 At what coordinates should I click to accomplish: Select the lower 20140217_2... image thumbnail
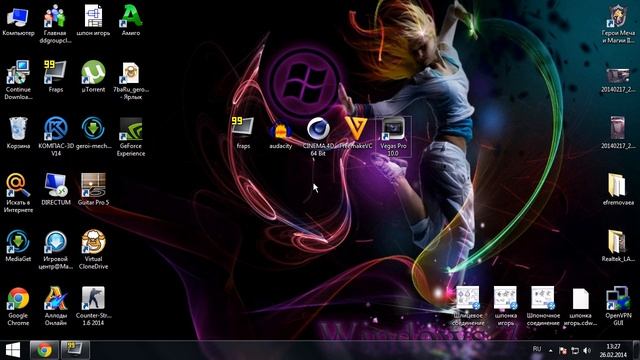tap(618, 133)
